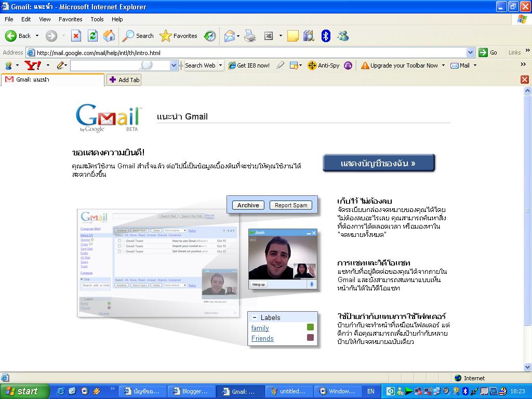Launch Windows Media Player quick launch icon
The height and width of the screenshot is (399, 532).
click(85, 391)
